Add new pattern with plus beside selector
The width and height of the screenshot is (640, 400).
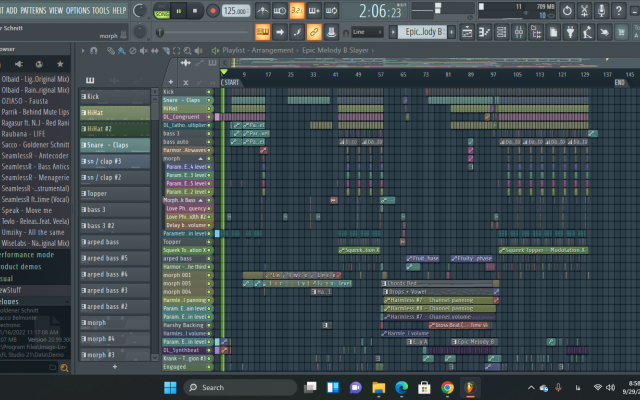(451, 32)
